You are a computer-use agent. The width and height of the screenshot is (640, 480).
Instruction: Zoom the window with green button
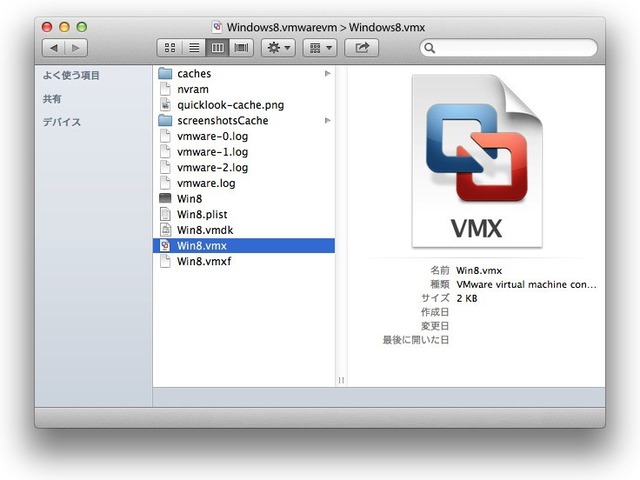pyautogui.click(x=82, y=27)
